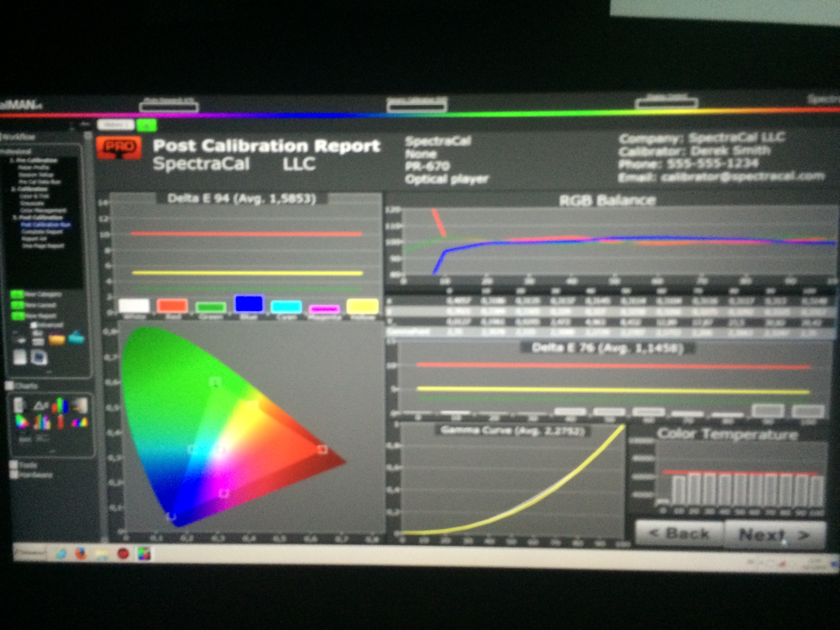Add the RGB bar chart from the Charts palette

[x=60, y=405]
